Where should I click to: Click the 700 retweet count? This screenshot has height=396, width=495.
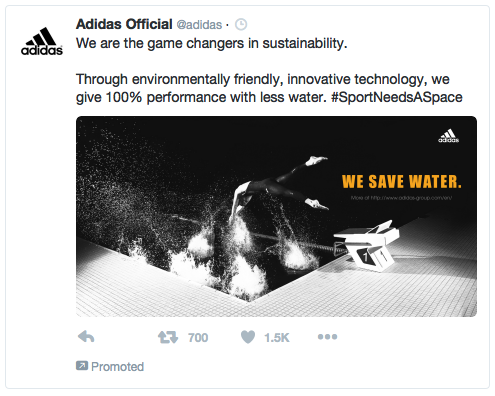tap(198, 338)
